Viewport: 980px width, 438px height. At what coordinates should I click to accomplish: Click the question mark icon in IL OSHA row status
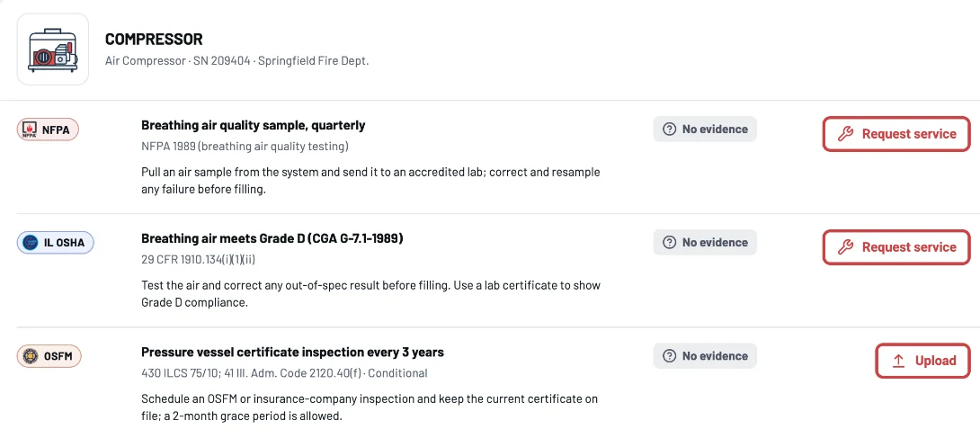coord(670,243)
